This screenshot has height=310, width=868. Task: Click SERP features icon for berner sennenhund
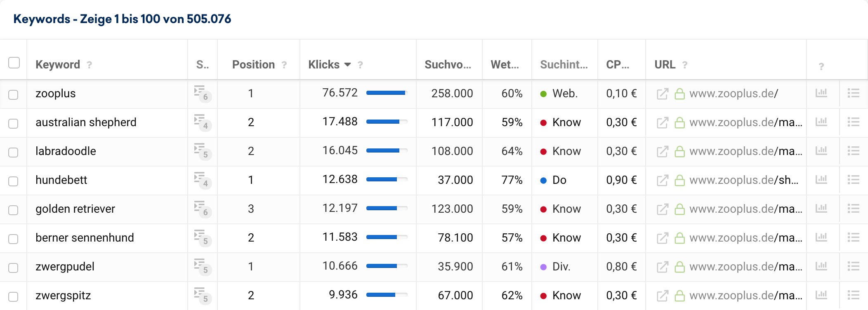[202, 238]
